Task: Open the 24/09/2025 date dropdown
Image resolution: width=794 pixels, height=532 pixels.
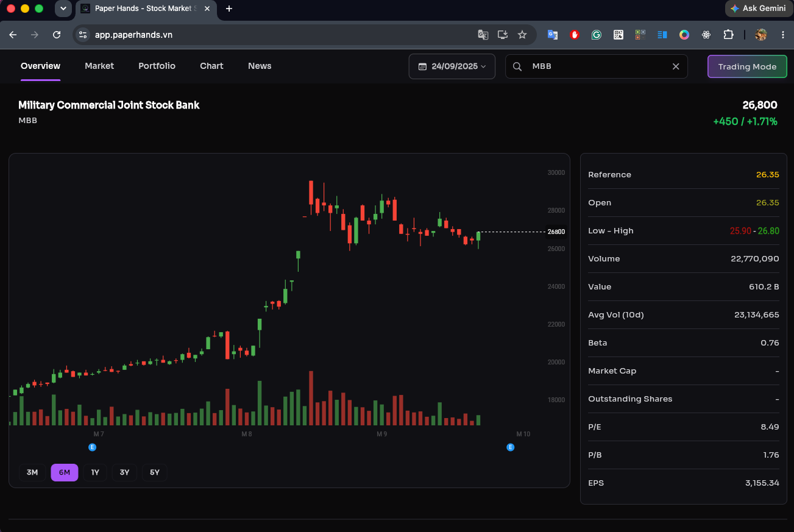Action: point(452,66)
